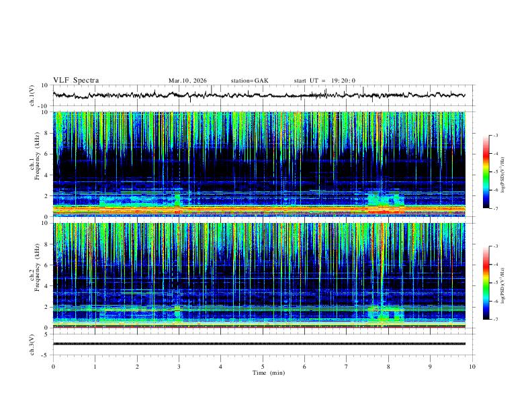Click time axis tick label "9"

[430, 367]
